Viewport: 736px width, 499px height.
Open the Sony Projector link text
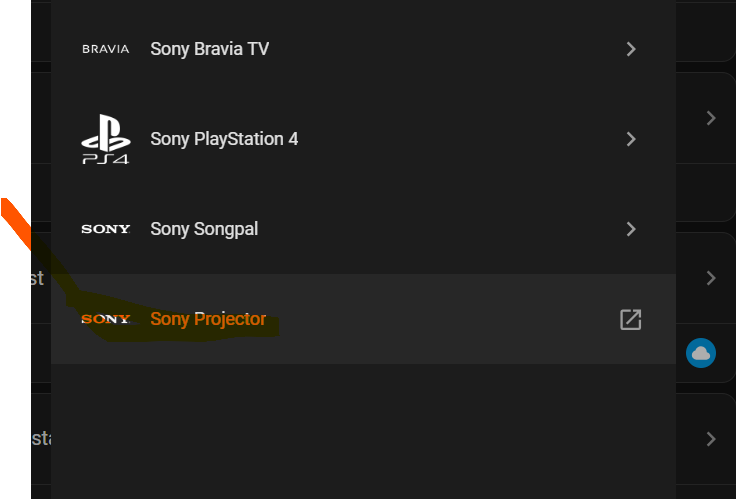coord(208,319)
